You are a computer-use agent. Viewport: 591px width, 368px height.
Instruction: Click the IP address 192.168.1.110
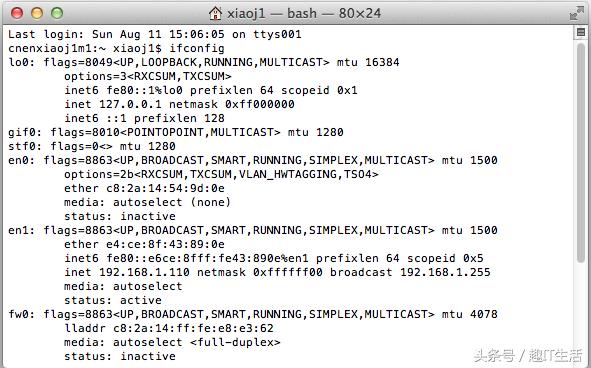144,272
